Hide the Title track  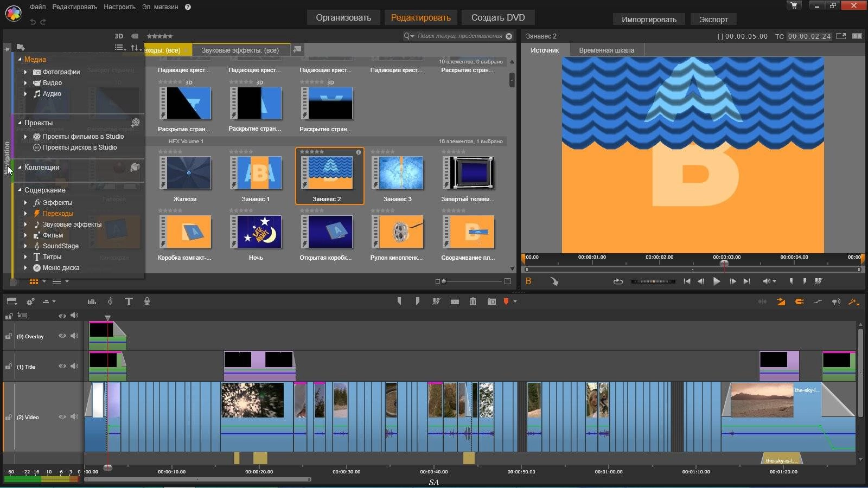click(x=62, y=367)
